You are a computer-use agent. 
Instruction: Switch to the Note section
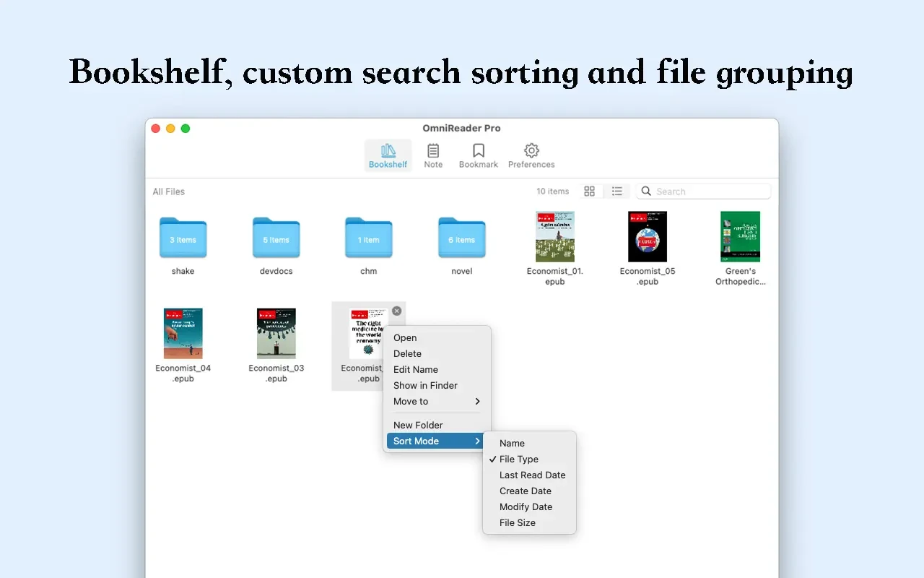click(433, 154)
